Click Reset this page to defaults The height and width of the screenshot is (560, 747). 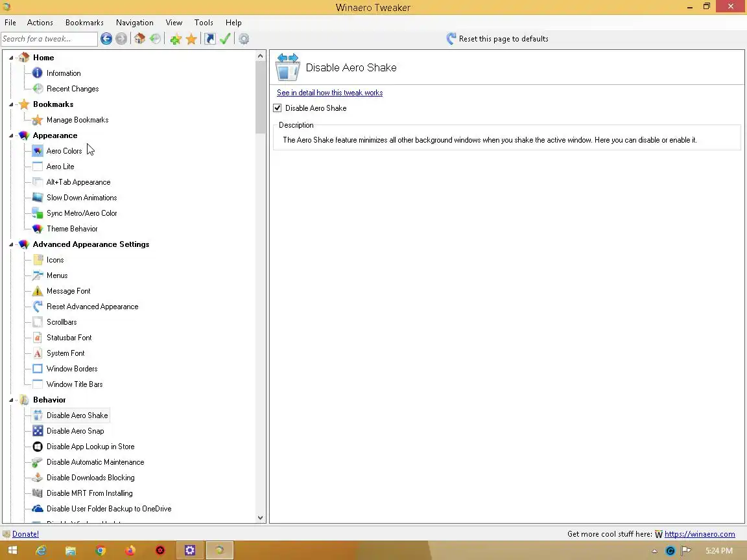(497, 39)
